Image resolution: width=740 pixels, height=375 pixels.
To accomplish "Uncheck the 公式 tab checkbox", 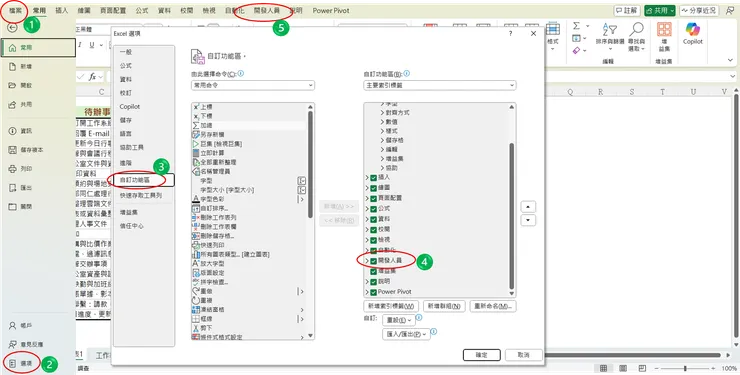I will pos(374,208).
